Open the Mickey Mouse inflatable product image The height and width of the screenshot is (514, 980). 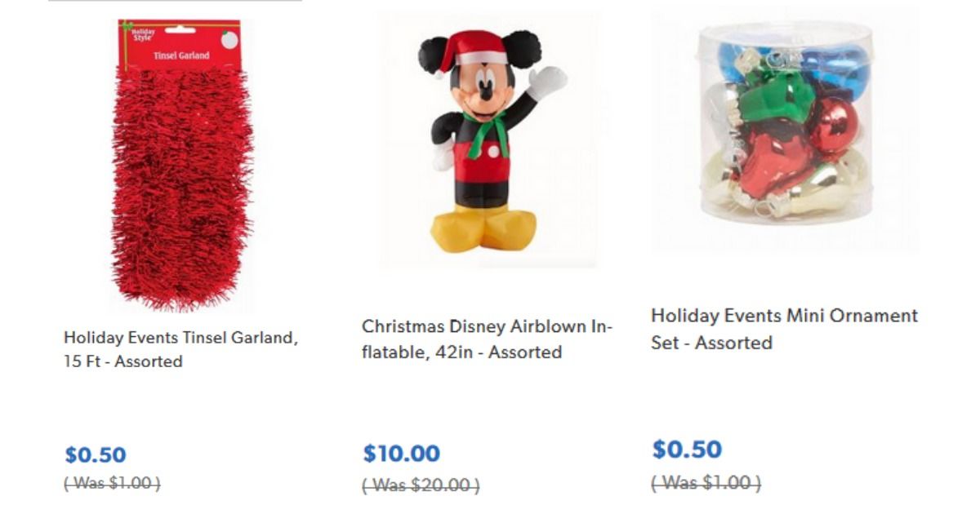pyautogui.click(x=488, y=139)
